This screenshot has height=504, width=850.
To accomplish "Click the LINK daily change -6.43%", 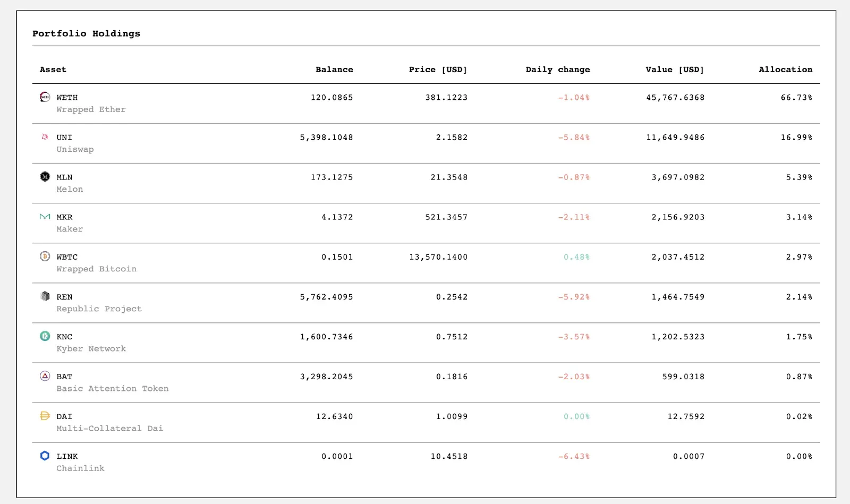I will 574,456.
